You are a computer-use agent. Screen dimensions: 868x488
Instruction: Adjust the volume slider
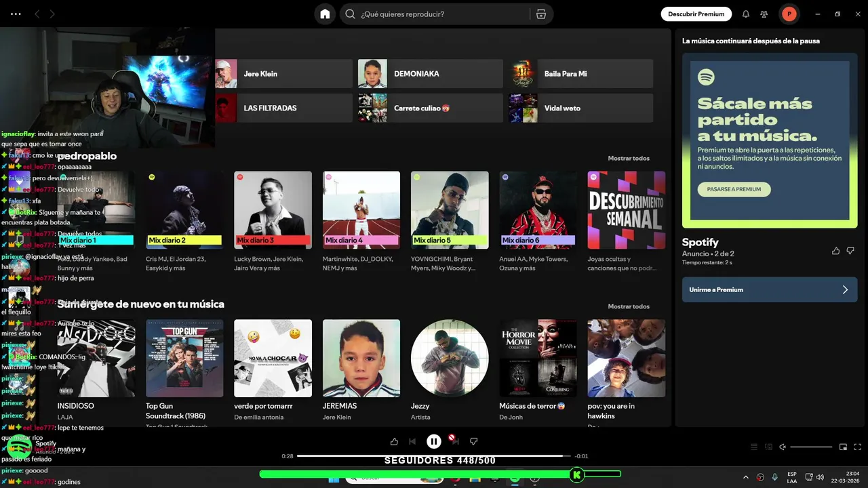click(811, 447)
